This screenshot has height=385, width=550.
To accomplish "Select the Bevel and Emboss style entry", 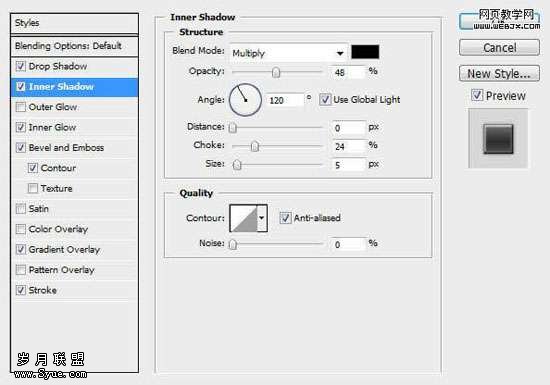I will (66, 148).
